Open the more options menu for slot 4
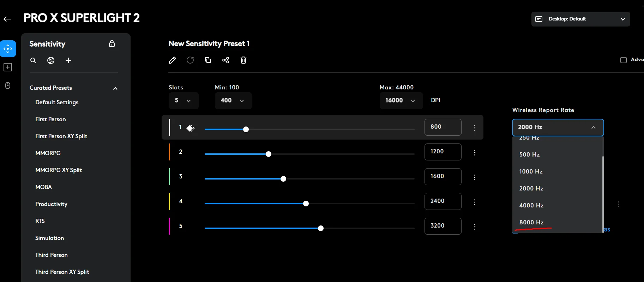The width and height of the screenshot is (644, 282). tap(475, 202)
